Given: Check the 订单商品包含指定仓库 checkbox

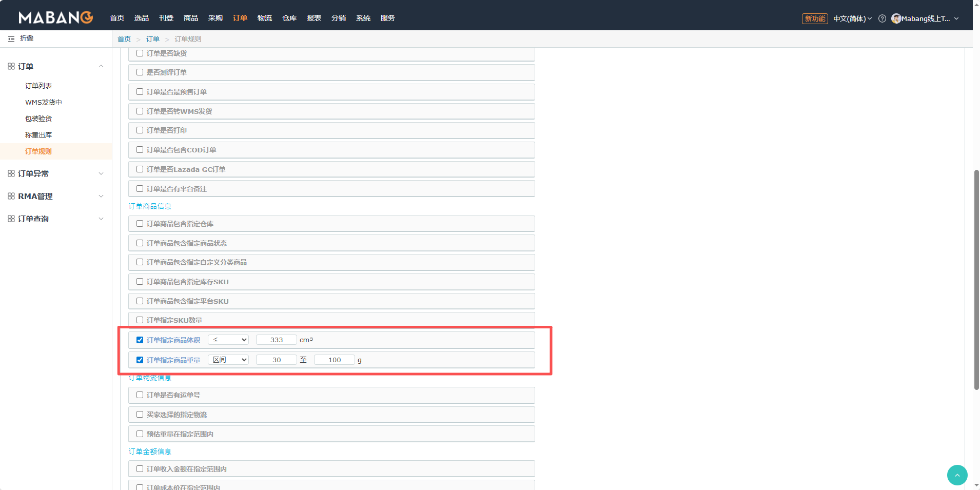Looking at the screenshot, I should click(x=140, y=224).
